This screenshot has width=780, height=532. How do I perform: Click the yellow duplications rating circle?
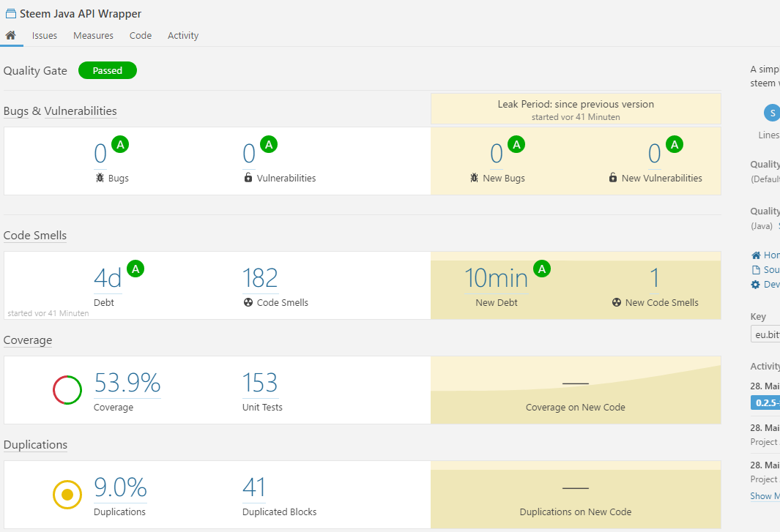[67, 494]
